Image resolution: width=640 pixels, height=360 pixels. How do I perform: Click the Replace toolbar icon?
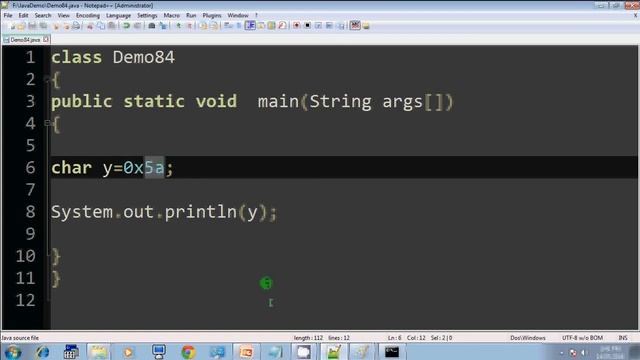[163, 26]
